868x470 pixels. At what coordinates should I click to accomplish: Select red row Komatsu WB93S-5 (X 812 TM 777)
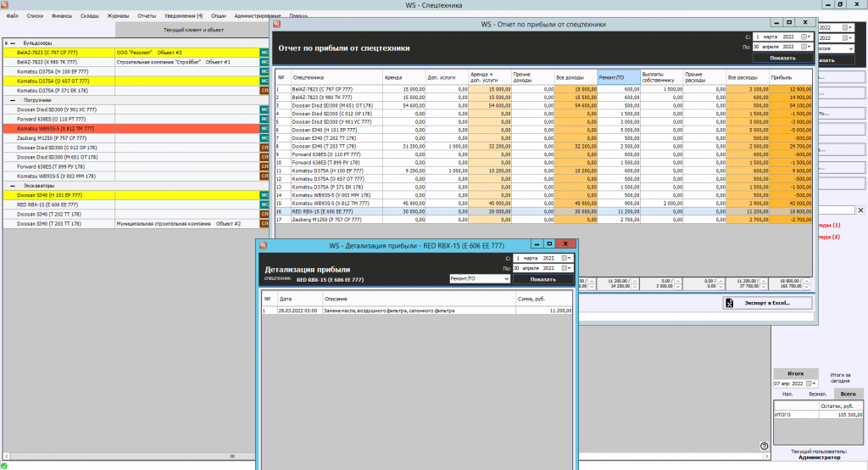tap(131, 129)
